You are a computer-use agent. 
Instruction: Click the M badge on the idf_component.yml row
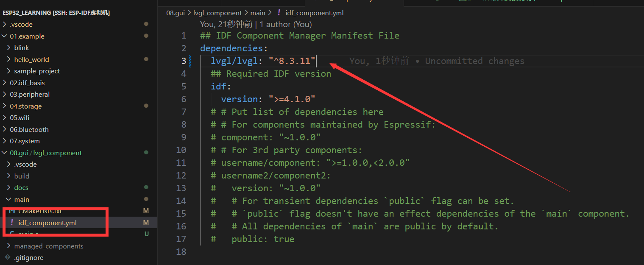146,223
